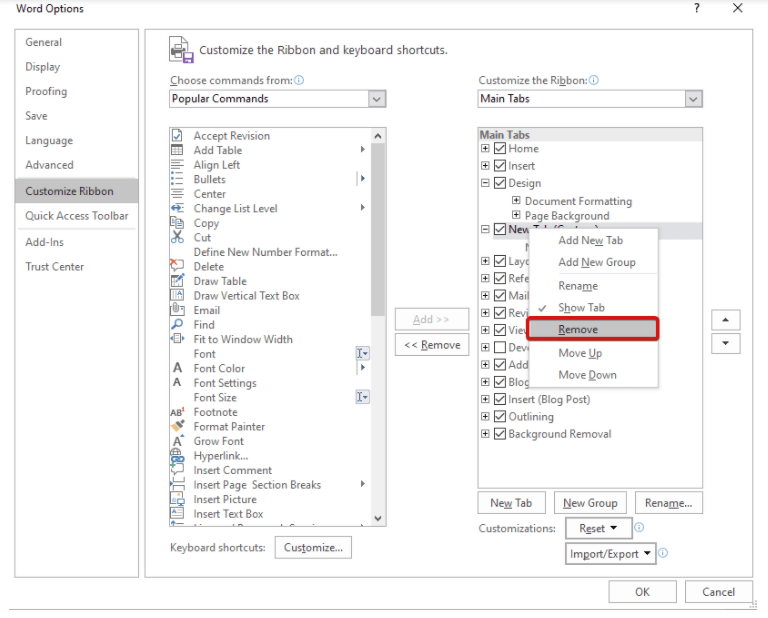Screen dimensions: 768x618
Task: Click the keyboard shortcuts Customize... button
Action: point(313,547)
